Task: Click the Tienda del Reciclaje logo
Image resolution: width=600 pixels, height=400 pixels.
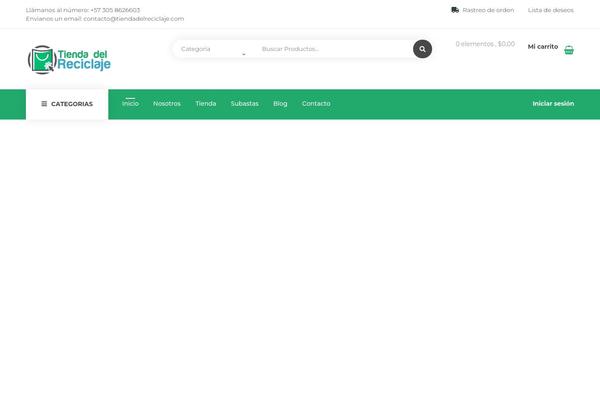Action: (69, 60)
